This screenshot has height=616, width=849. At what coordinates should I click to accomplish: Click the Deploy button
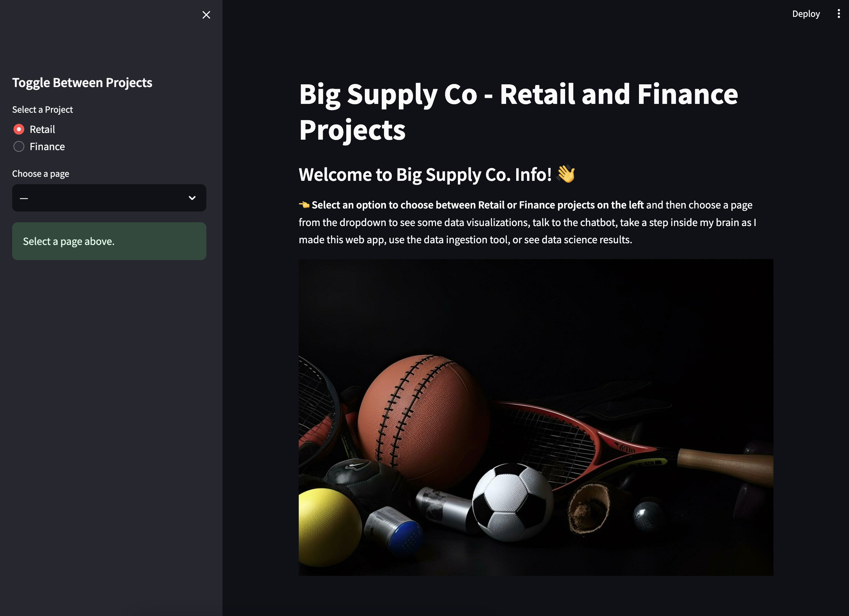click(806, 14)
